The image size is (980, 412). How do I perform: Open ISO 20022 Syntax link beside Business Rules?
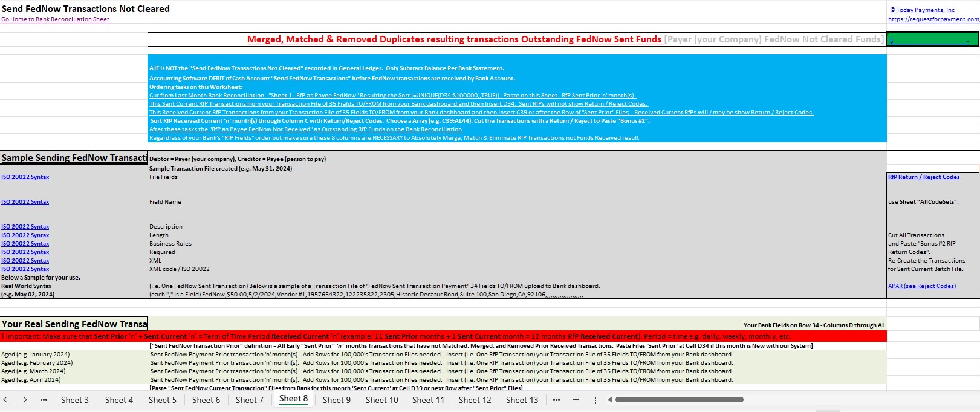(x=25, y=244)
